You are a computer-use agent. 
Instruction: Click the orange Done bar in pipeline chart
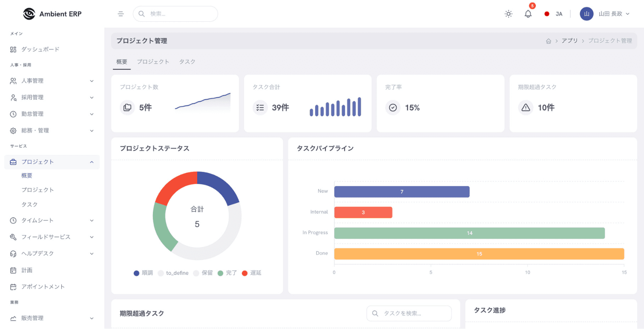[x=479, y=254]
